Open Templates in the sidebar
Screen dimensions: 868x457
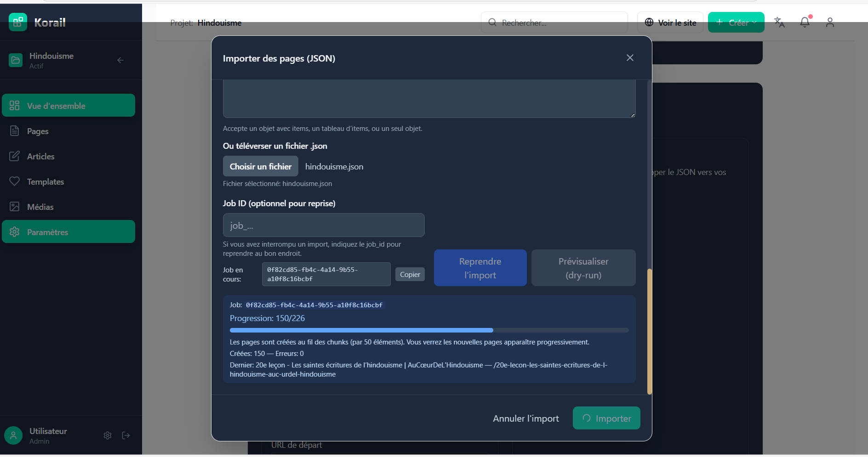coord(45,182)
